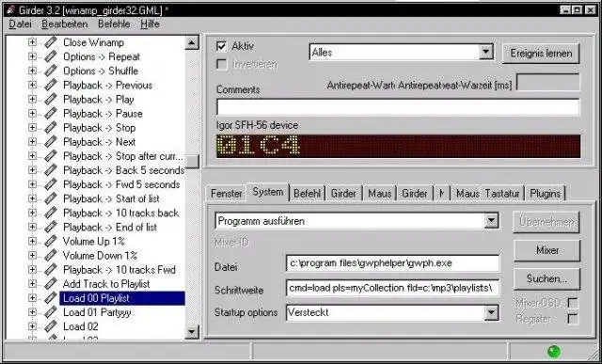Open the Bearbeiten menu
This screenshot has width=602, height=364.
(65, 24)
